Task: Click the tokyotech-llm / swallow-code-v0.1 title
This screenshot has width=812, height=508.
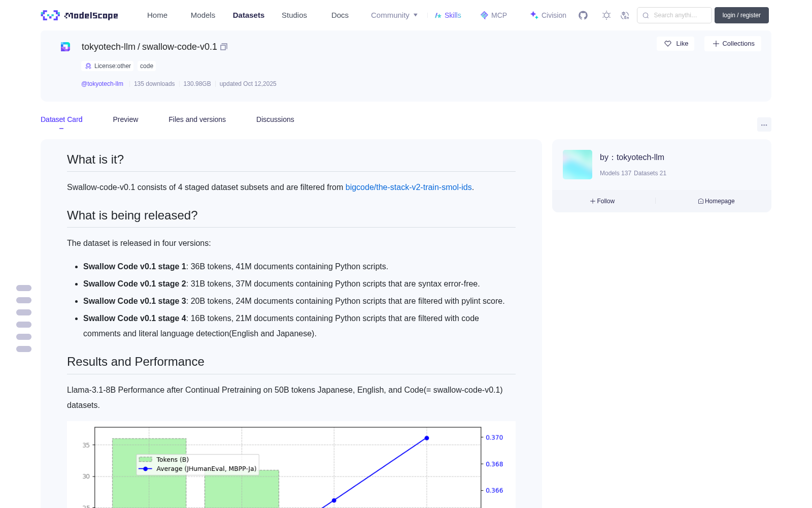Action: (149, 47)
